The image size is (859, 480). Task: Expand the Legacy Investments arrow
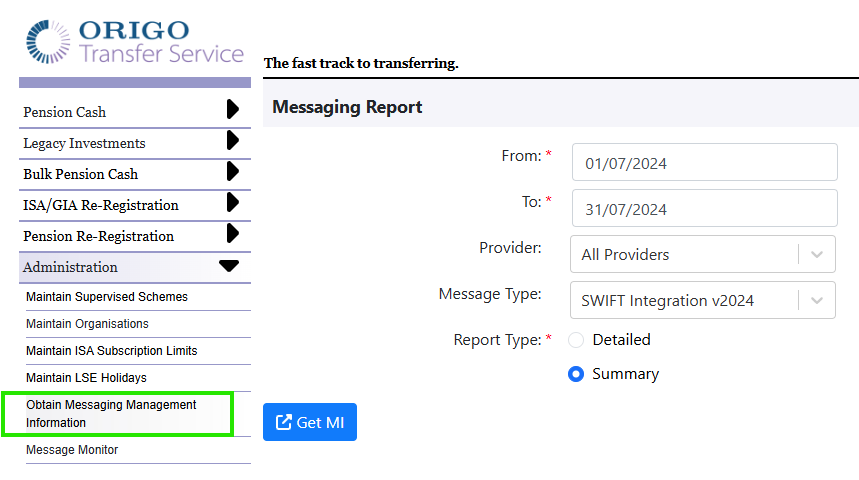pyautogui.click(x=233, y=140)
